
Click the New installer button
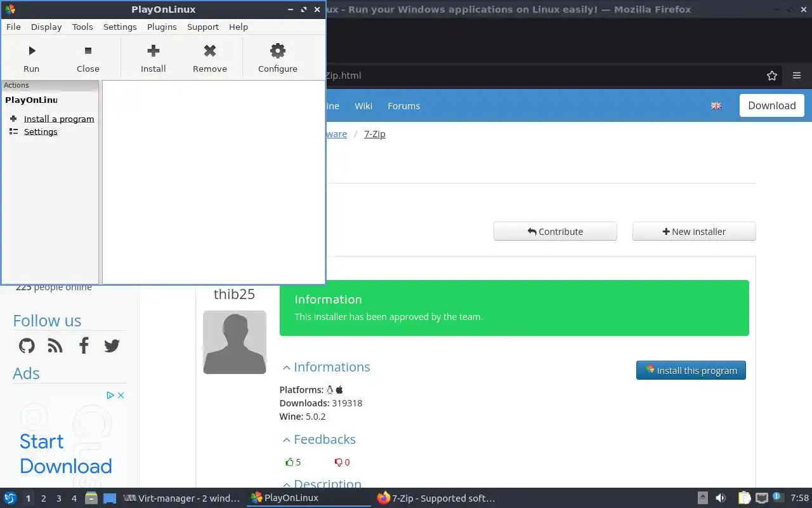(x=694, y=232)
